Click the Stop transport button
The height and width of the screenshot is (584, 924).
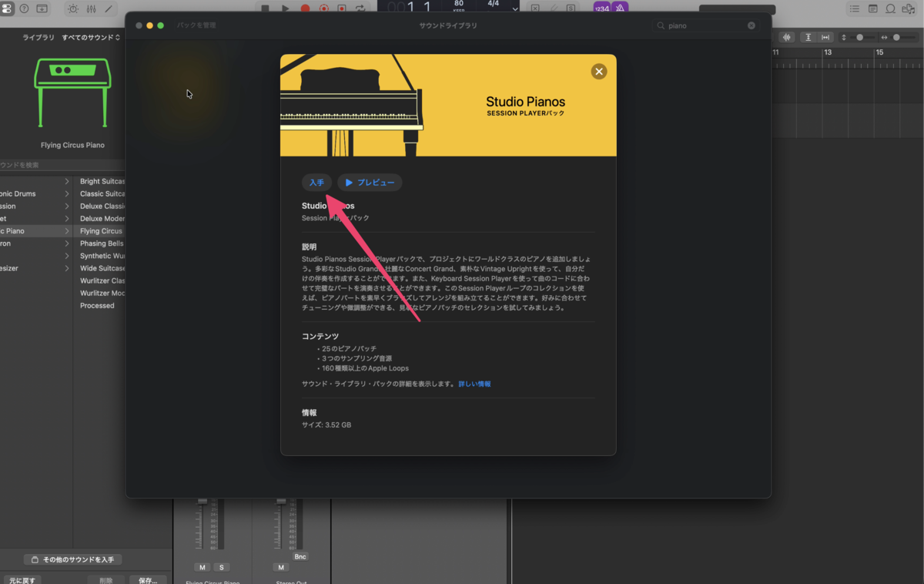coord(266,8)
